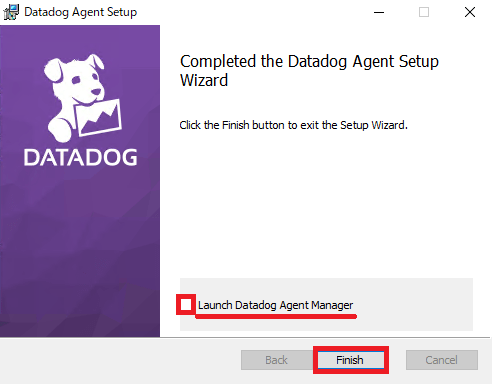Screen dimensions: 492x384
Task: Enable the Launch Datadog Agent Manager checkbox
Action: [186, 304]
